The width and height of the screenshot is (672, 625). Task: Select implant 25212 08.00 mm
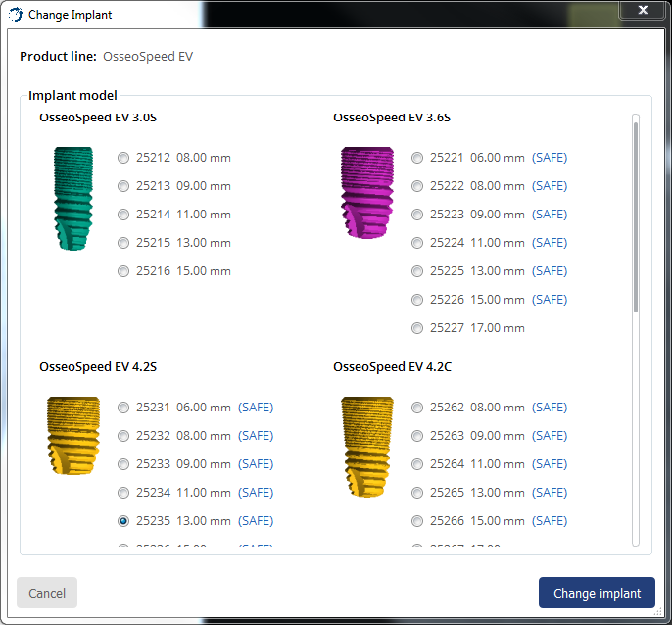123,158
